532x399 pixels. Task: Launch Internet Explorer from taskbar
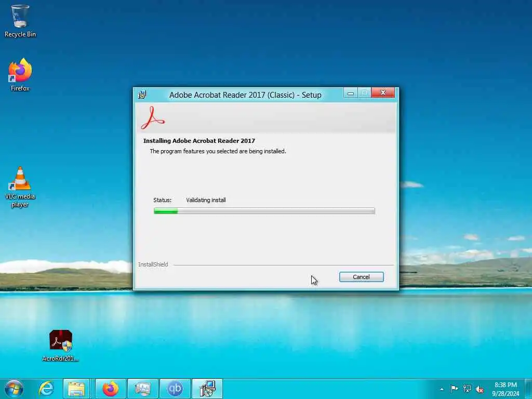click(x=46, y=389)
